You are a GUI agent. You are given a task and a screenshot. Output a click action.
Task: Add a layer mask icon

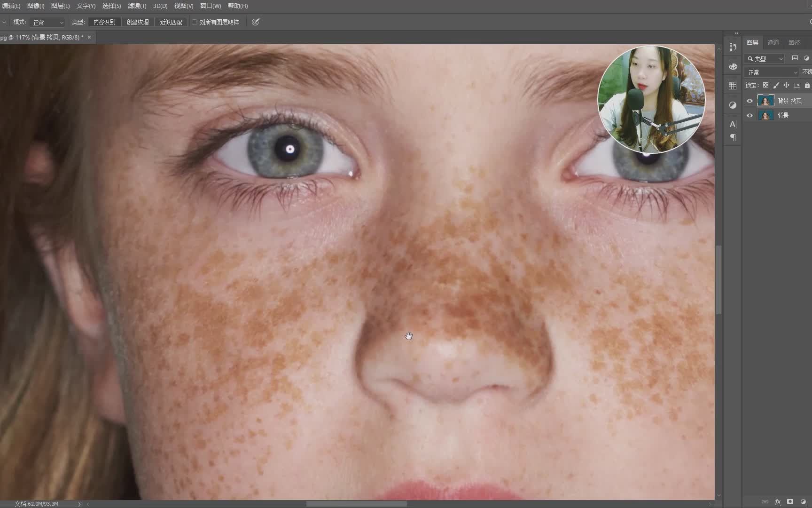[x=790, y=502]
